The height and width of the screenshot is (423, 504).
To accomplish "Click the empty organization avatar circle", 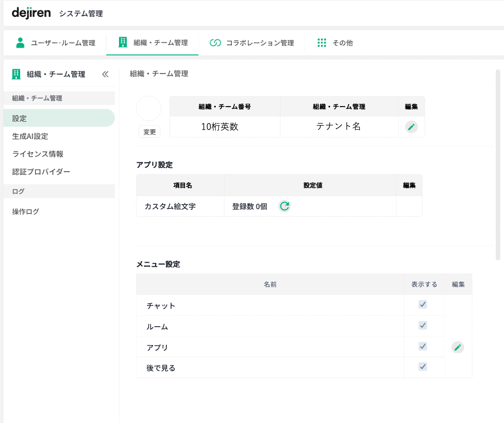I will [x=149, y=109].
